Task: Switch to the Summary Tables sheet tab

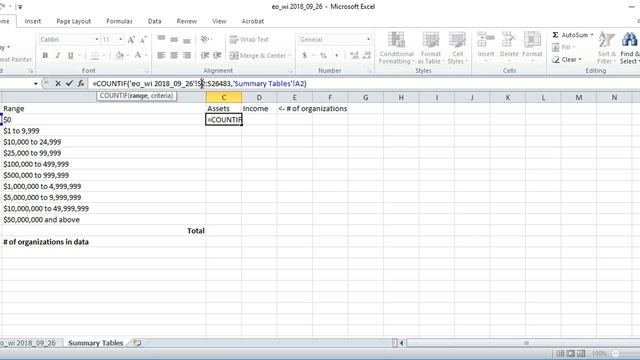Action: click(96, 343)
